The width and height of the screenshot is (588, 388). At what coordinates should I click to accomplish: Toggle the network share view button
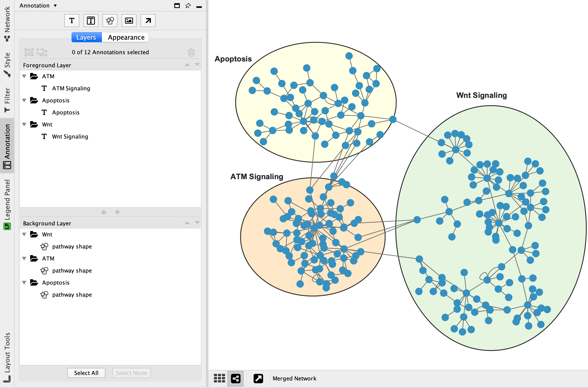click(236, 378)
